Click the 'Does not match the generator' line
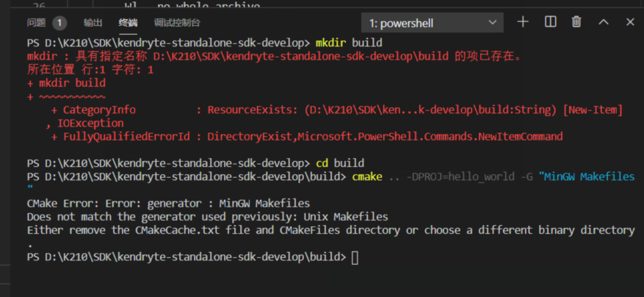 click(x=207, y=216)
